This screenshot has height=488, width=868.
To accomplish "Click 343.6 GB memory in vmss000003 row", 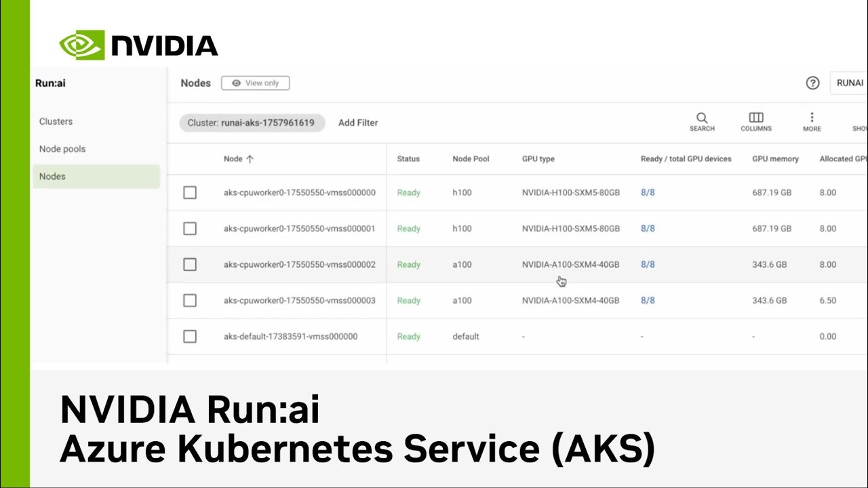I will point(770,300).
